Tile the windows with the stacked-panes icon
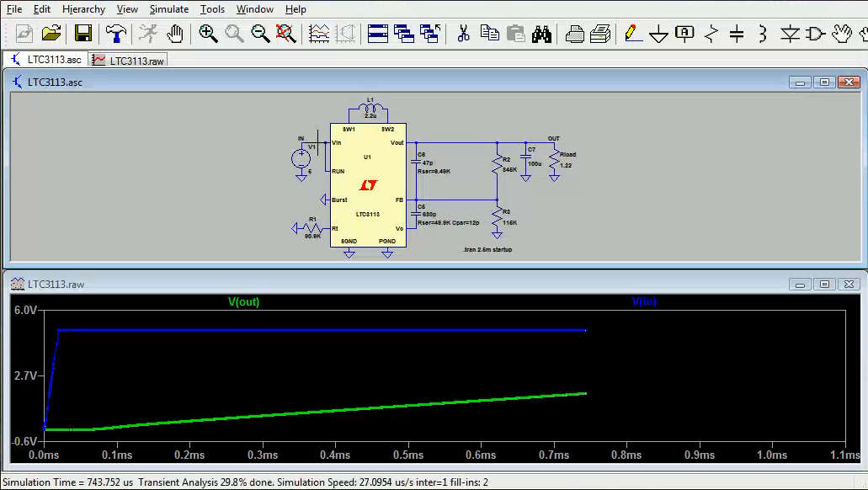868x490 pixels. (x=377, y=34)
